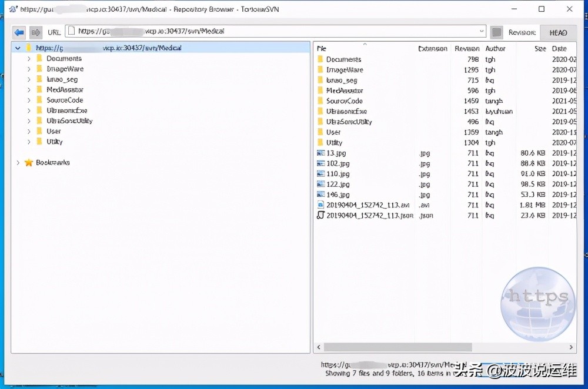The image size is (588, 389).
Task: Select the User folder icon in the file list
Action: pos(320,132)
